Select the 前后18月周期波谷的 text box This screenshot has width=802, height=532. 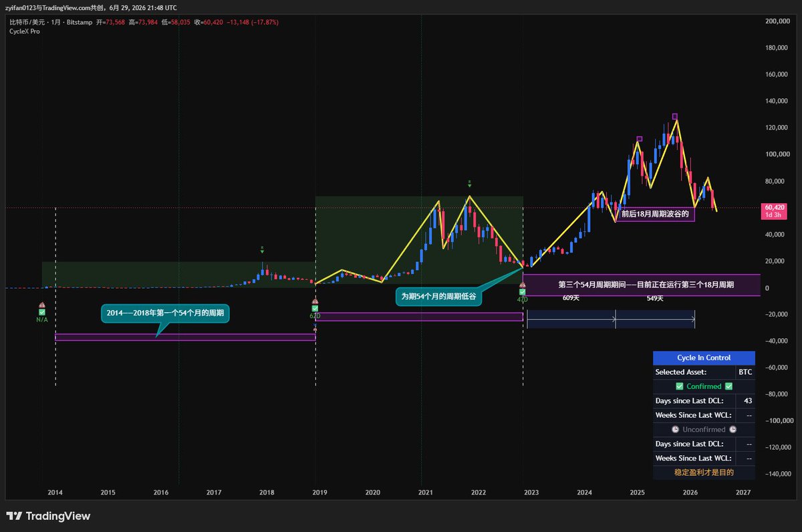pyautogui.click(x=655, y=215)
